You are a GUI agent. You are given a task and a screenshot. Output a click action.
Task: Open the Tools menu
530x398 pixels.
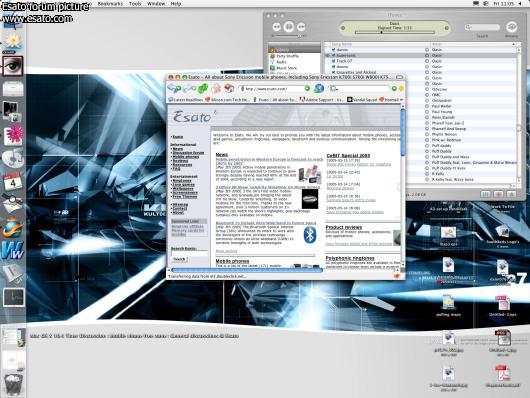[x=135, y=4]
